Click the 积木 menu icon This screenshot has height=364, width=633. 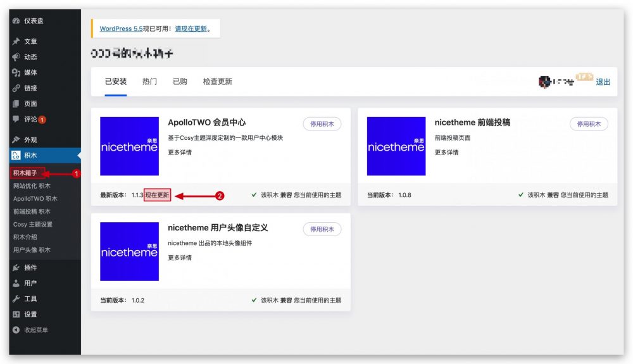point(16,155)
